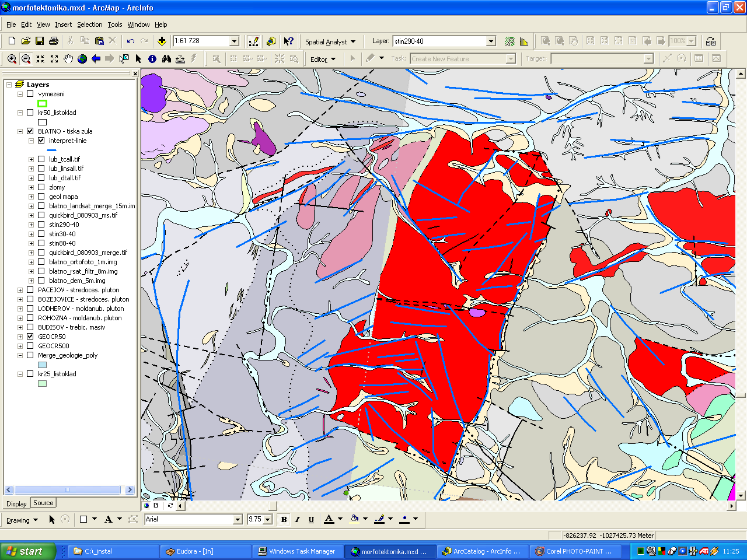Click the Fixed Zoom Out icon

pyautogui.click(x=54, y=59)
